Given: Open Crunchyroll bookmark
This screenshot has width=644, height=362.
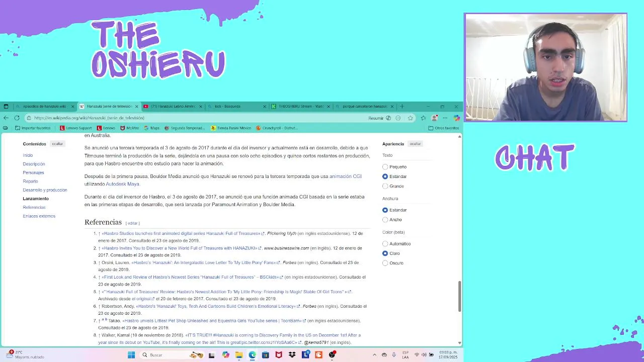Looking at the screenshot, I should (277, 128).
